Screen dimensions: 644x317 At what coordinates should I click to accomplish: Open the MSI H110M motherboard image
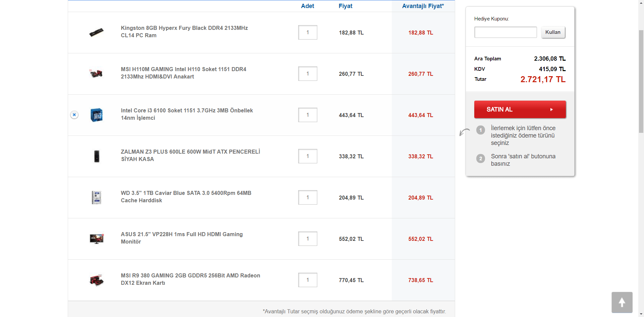coord(97,73)
